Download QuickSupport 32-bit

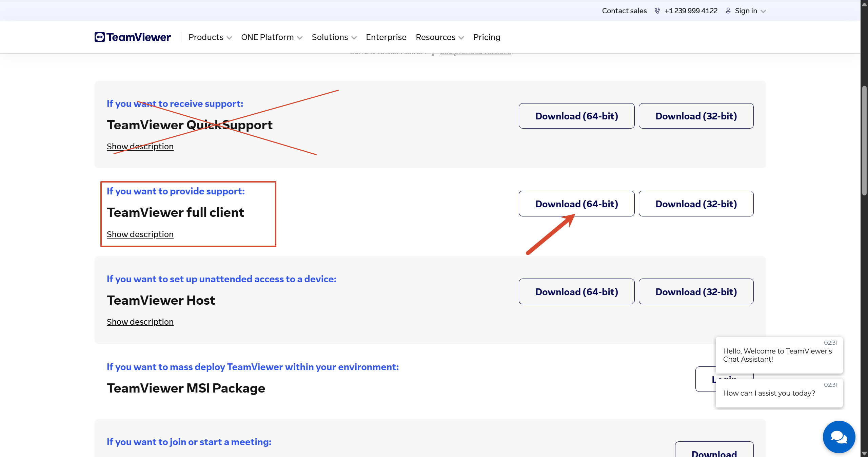[x=696, y=116]
